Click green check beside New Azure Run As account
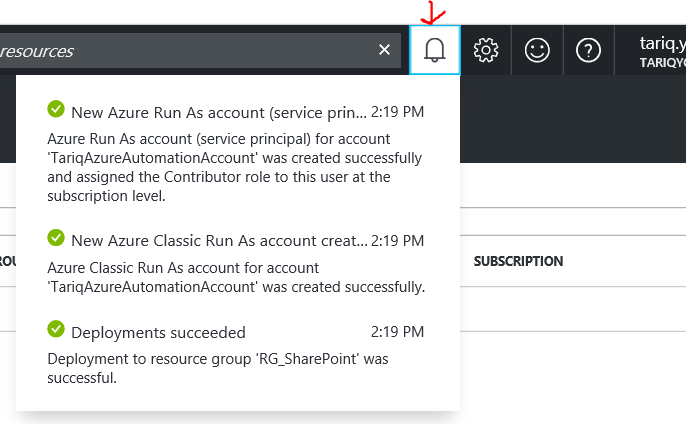The image size is (686, 424). (x=56, y=109)
